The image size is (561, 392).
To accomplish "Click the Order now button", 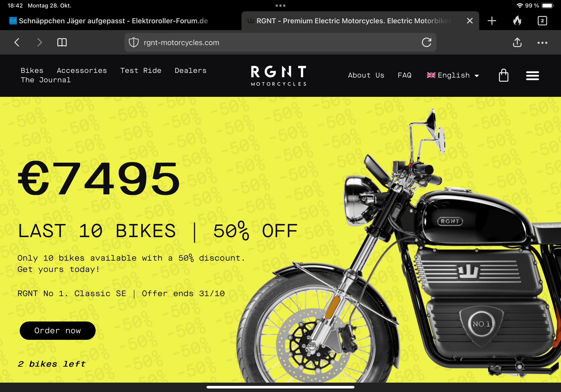I will pos(57,330).
